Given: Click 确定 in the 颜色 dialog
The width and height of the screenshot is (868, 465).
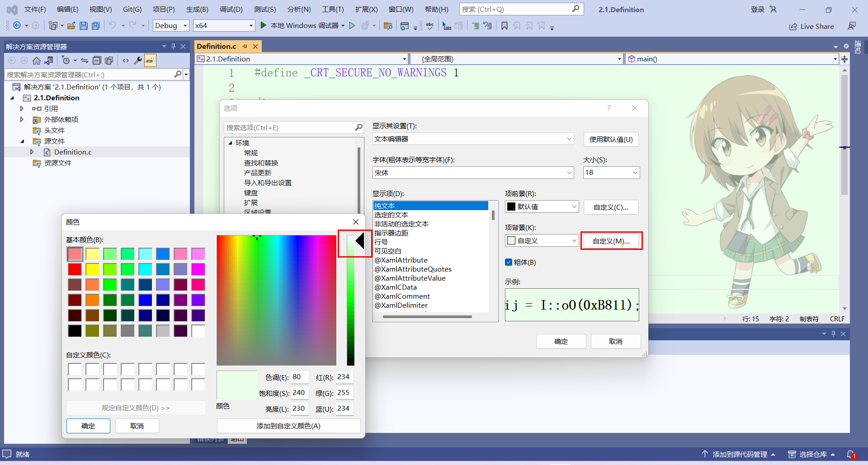Looking at the screenshot, I should point(88,426).
